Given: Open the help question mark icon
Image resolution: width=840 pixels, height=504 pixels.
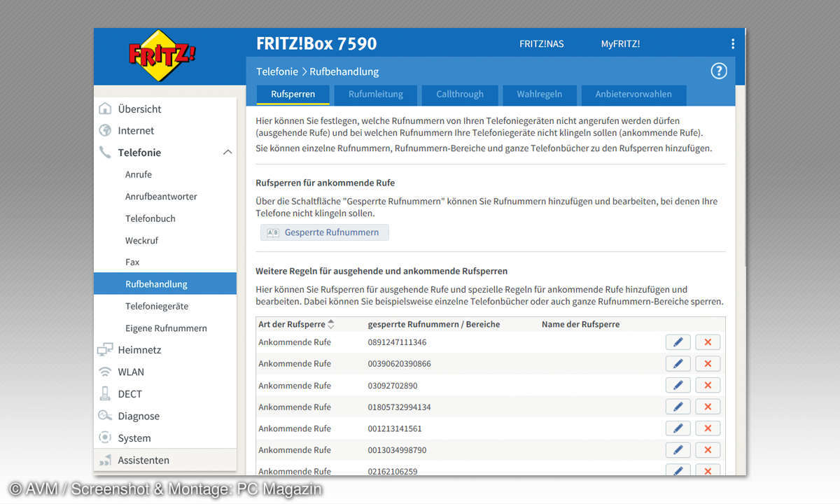Looking at the screenshot, I should click(x=719, y=71).
